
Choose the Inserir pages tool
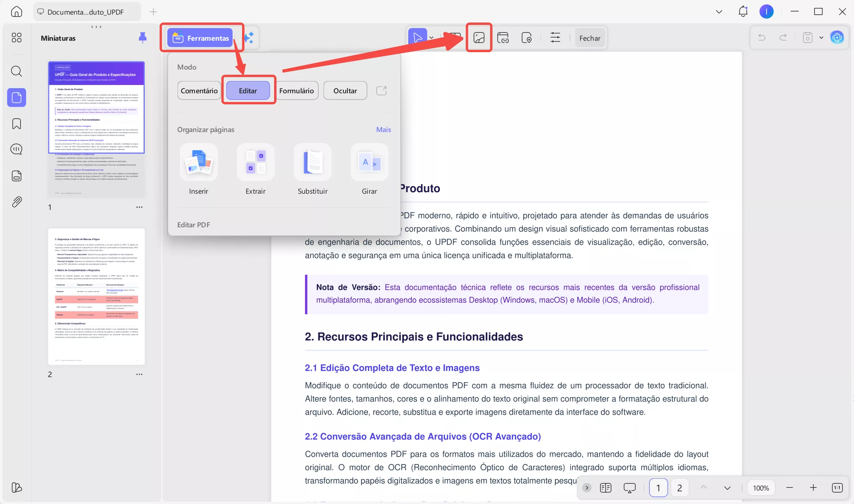tap(199, 169)
